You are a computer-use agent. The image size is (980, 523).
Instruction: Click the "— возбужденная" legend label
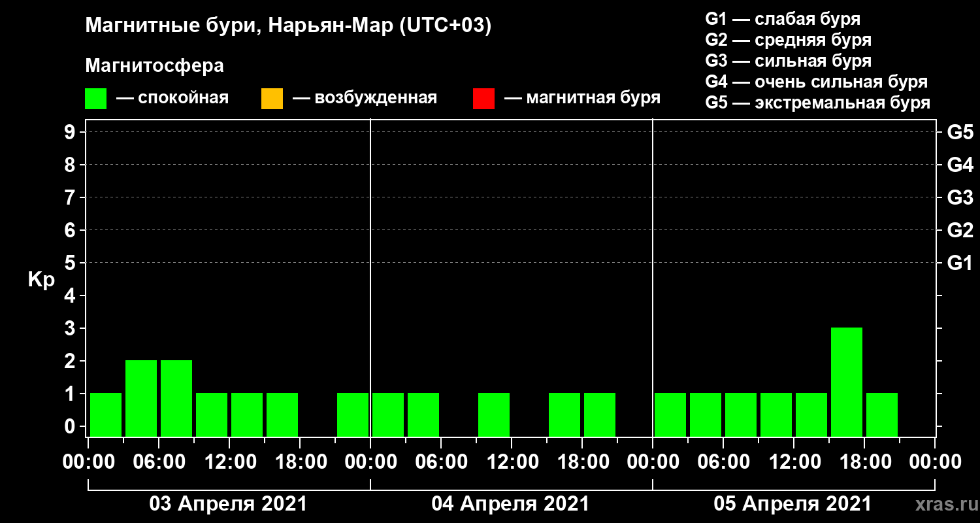pos(365,99)
